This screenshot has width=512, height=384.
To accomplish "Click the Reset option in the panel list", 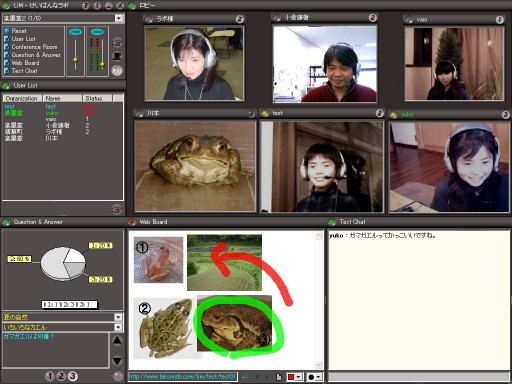I will coord(19,31).
